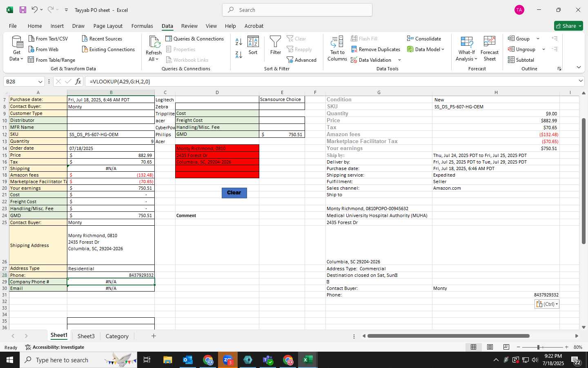This screenshot has width=588, height=368.
Task: Create a Forecast Sheet
Action: pos(490,48)
